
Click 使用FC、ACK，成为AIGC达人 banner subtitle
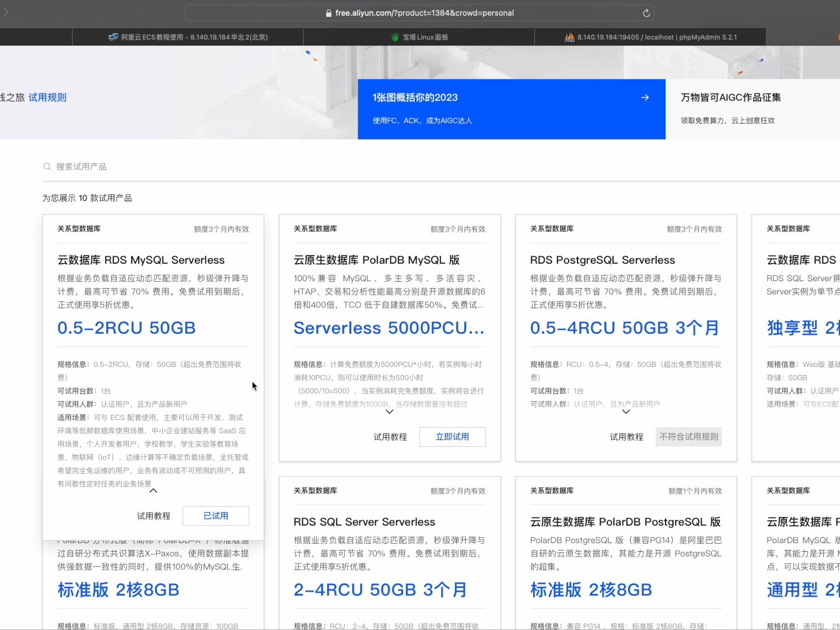422,121
